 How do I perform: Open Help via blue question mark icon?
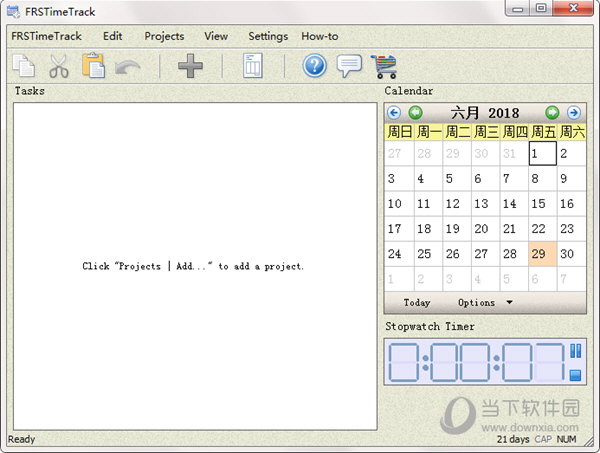click(315, 66)
